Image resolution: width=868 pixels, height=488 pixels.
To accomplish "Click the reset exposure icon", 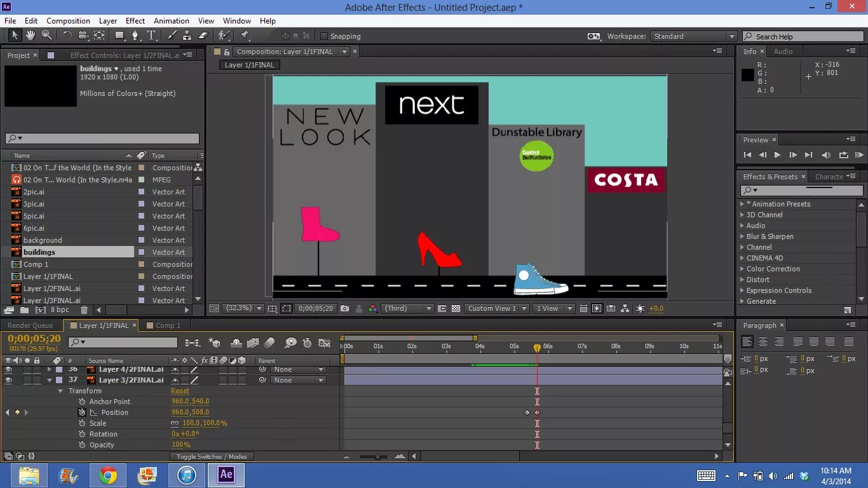I will click(x=640, y=308).
